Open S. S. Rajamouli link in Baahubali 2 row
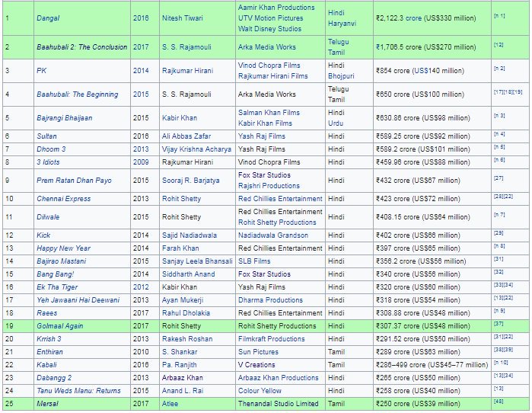The height and width of the screenshot is (413, 532). (x=186, y=47)
